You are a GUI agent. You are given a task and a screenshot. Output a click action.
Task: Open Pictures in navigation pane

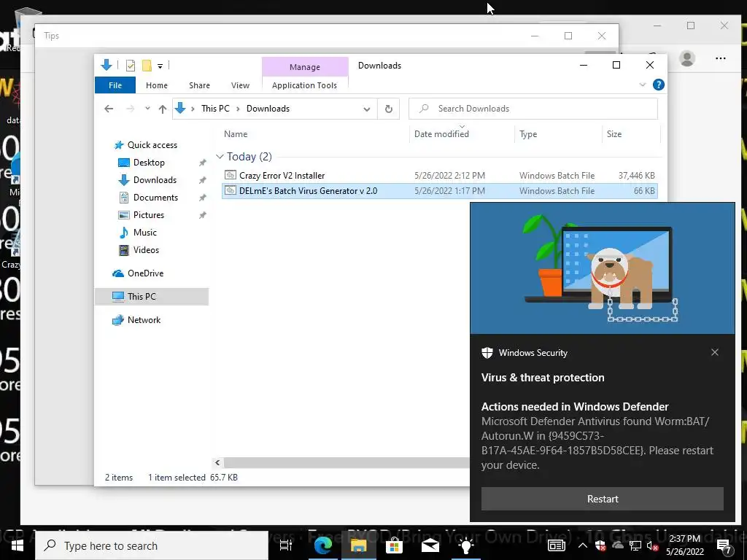[x=149, y=215]
